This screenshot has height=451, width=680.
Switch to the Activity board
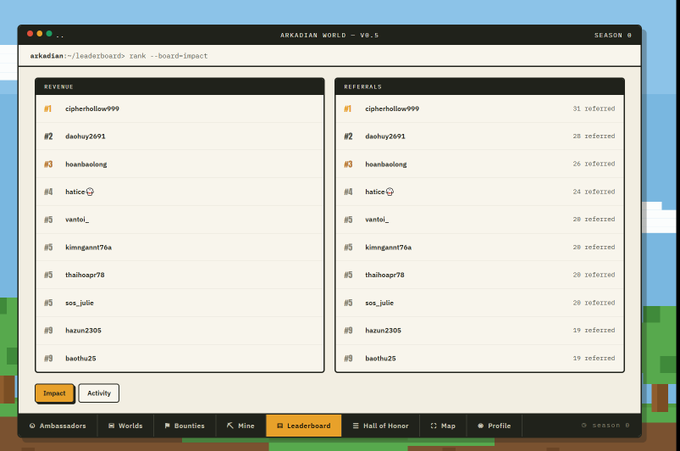pos(99,393)
